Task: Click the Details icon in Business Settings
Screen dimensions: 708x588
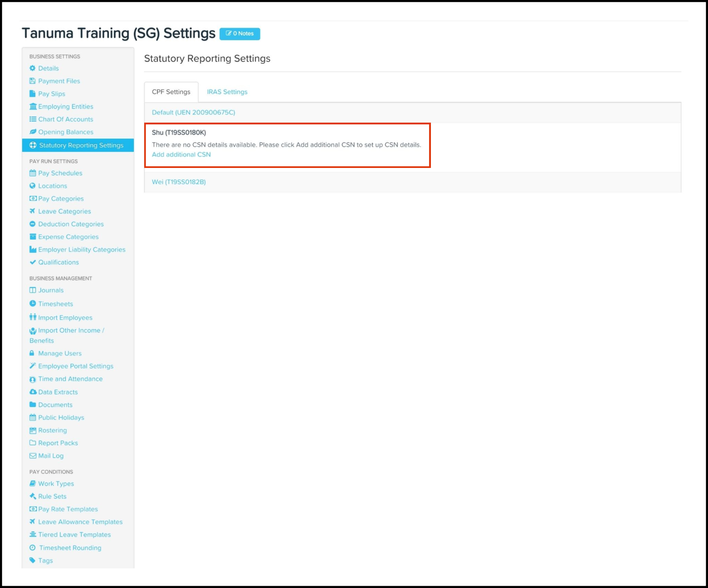Action: pos(32,68)
